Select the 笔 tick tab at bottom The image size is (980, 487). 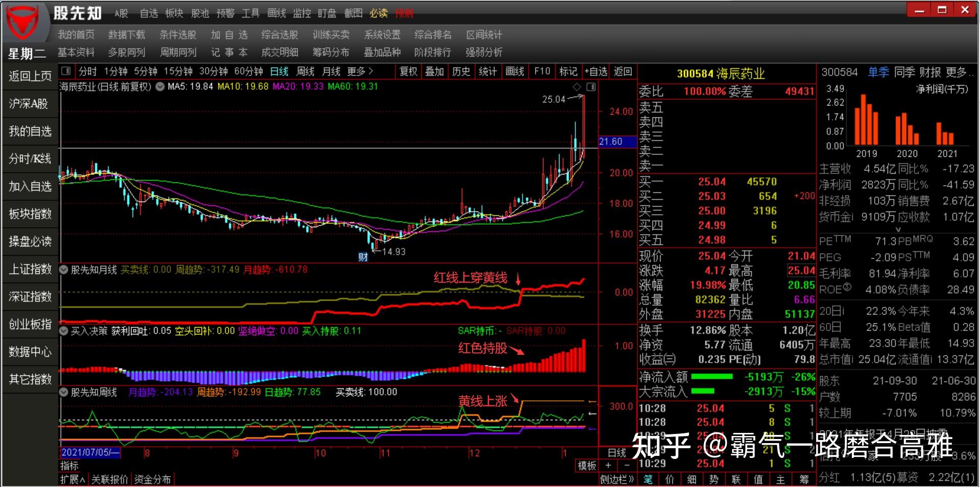(648, 479)
